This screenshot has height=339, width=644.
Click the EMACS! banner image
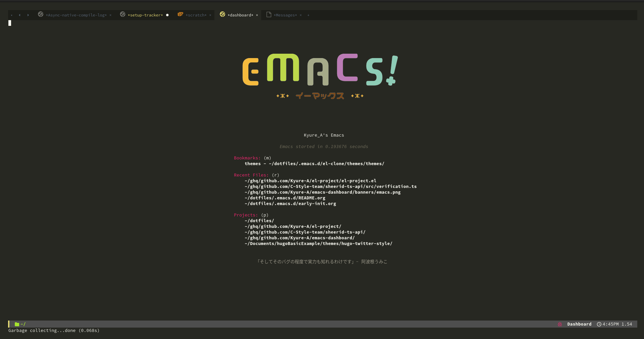[320, 77]
